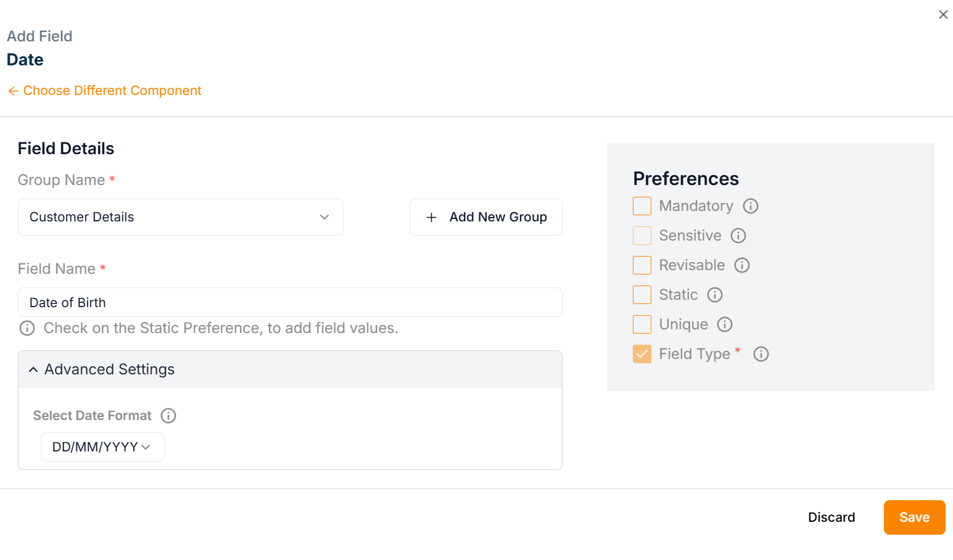This screenshot has height=560, width=953.
Task: Tick the Revisable preference checkbox
Action: click(x=642, y=265)
